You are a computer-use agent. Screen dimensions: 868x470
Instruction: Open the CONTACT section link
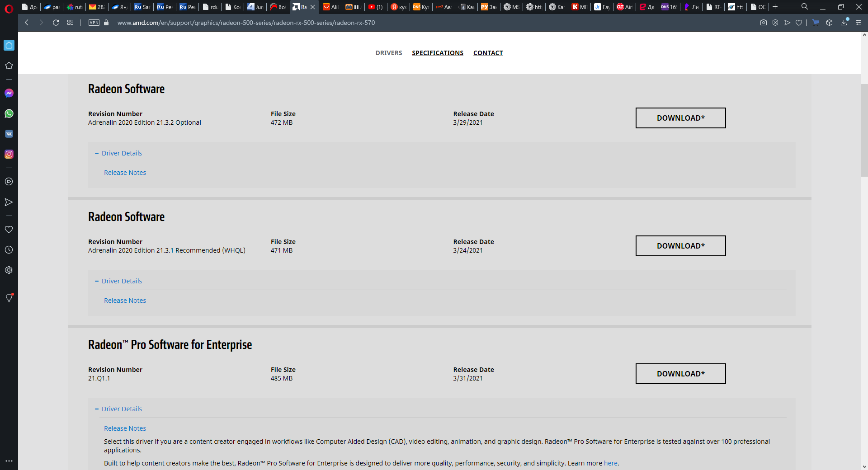[488, 53]
